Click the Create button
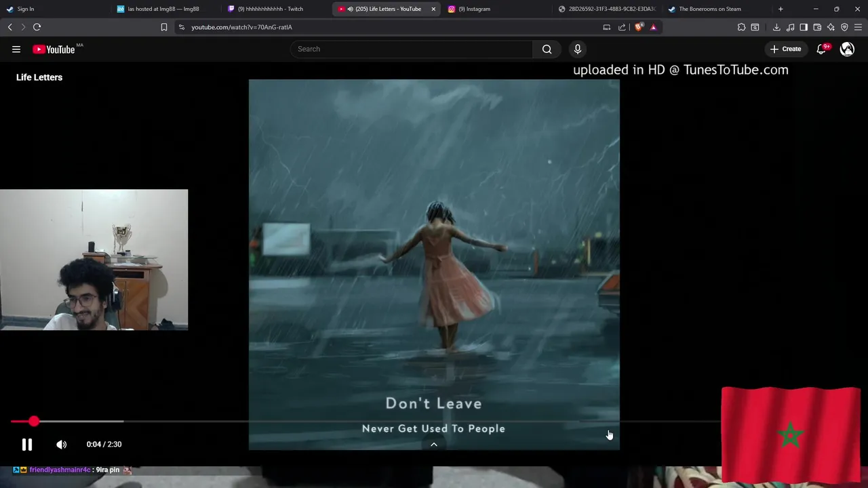Screen dimensions: 868x488 click(785, 49)
